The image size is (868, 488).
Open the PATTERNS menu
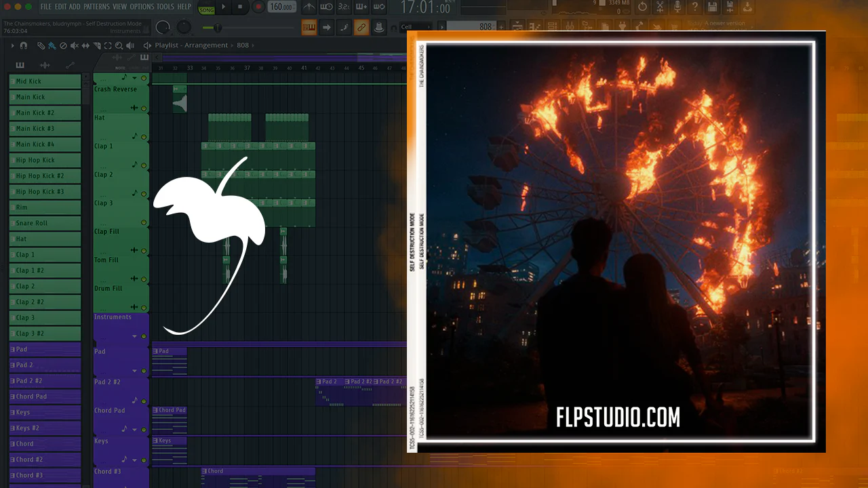pyautogui.click(x=96, y=7)
